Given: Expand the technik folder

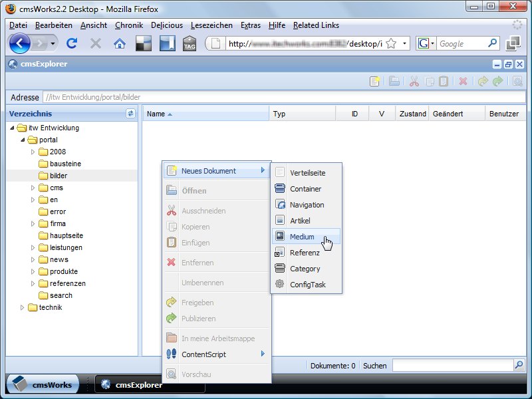Looking at the screenshot, I should (23, 307).
